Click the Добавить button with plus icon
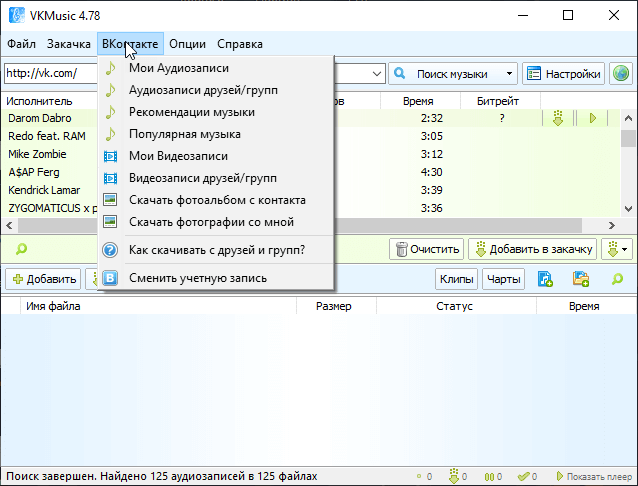Viewport: 638px width, 486px height. point(43,279)
